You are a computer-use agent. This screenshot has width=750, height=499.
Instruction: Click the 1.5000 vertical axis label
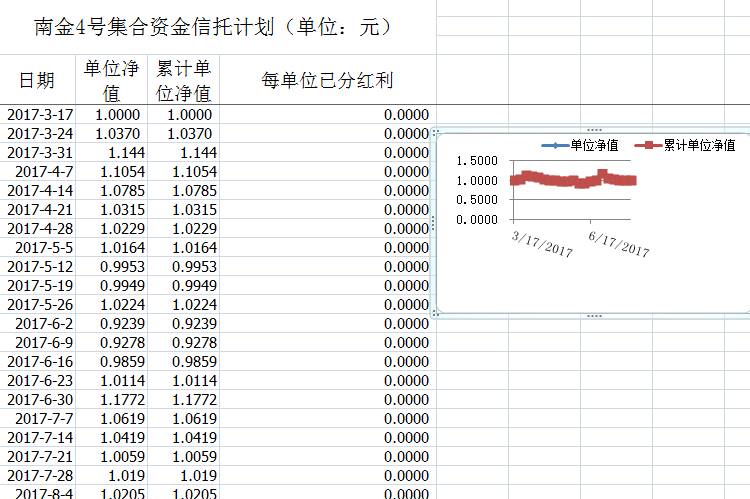click(476, 161)
